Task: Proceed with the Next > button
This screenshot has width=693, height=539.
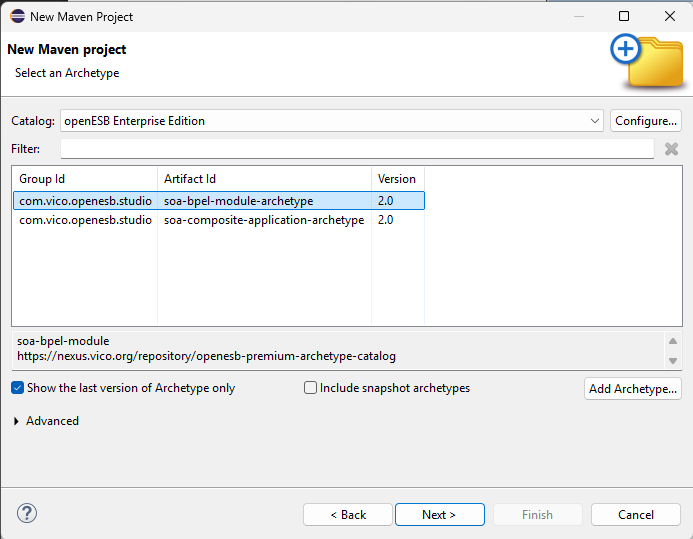Action: pos(440,515)
